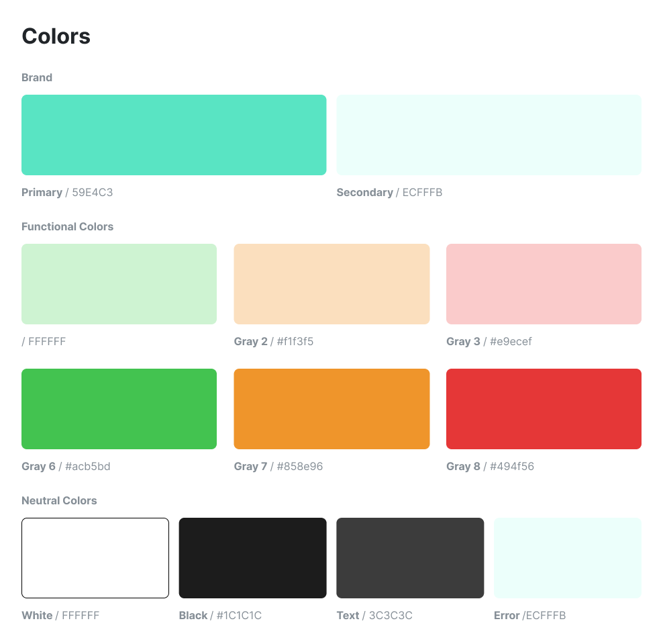Select the light peach Gray 2 swatch
Screen dimensions: 663x644
click(x=331, y=284)
